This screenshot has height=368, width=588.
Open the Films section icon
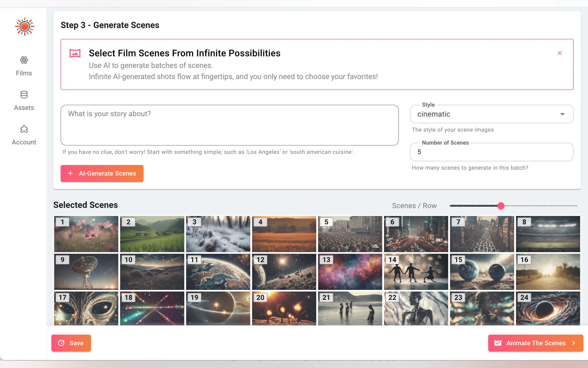[24, 60]
